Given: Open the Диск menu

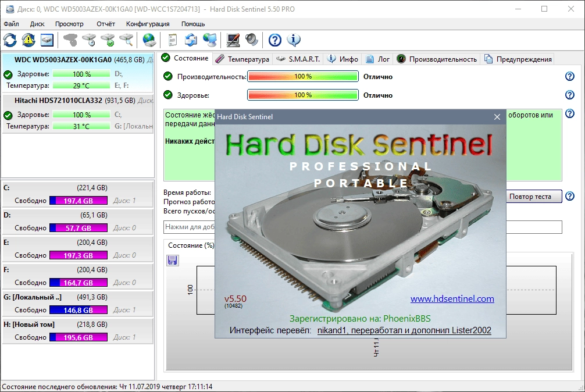Looking at the screenshot, I should pos(37,24).
